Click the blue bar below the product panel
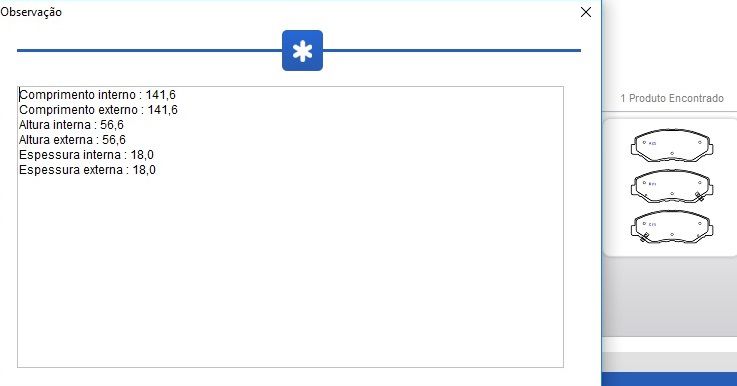The height and width of the screenshot is (386, 737). 669,379
